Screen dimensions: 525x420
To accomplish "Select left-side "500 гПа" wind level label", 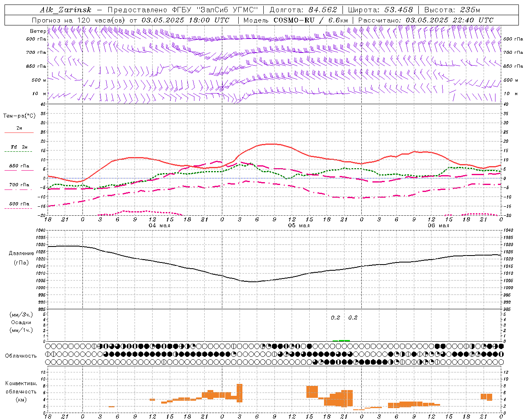I will pos(36,39).
